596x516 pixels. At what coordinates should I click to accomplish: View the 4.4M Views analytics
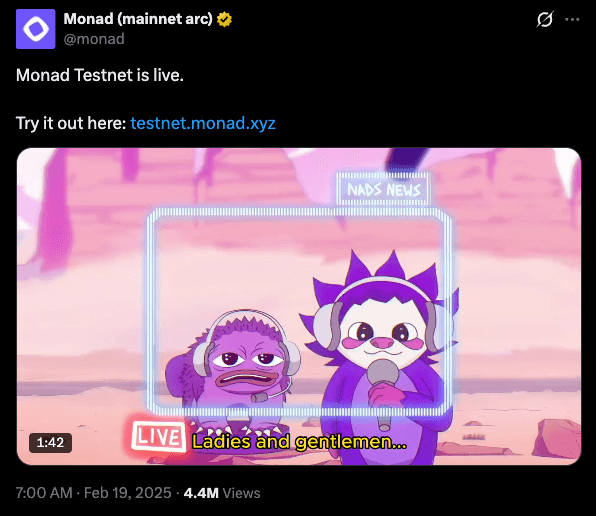coord(222,493)
